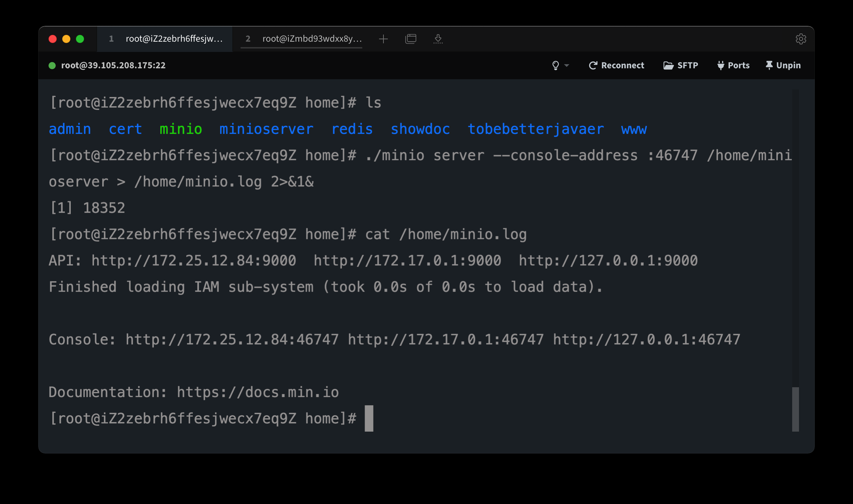Click the cursor at the last prompt

[x=369, y=418]
